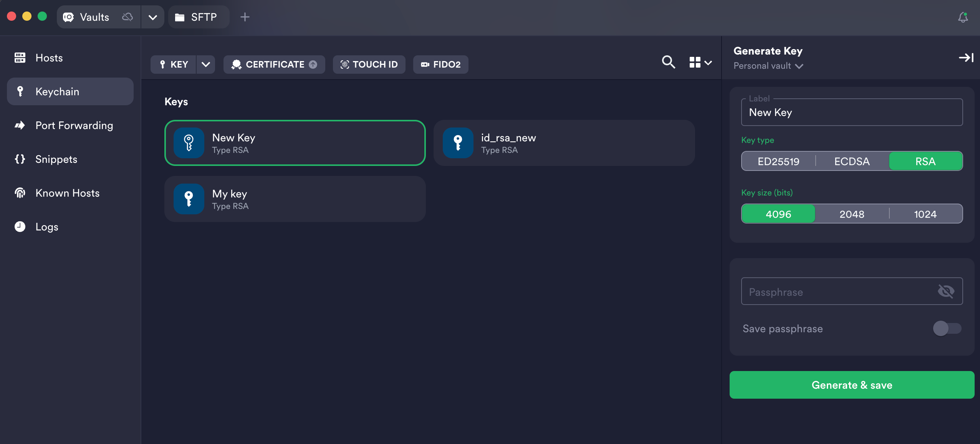This screenshot has height=444, width=980.
Task: Show passphrase with the eye icon
Action: [x=946, y=292]
